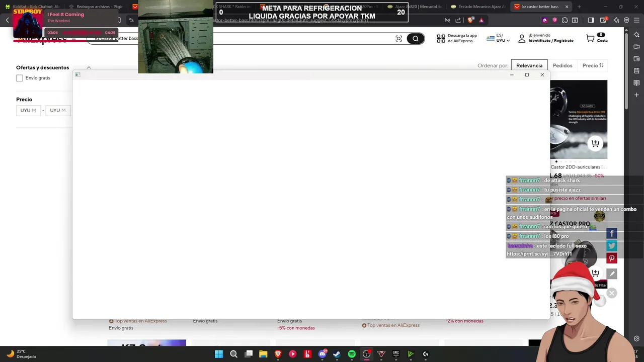Open Brave Leo AI star icon
644x362 pixels.
616,20
